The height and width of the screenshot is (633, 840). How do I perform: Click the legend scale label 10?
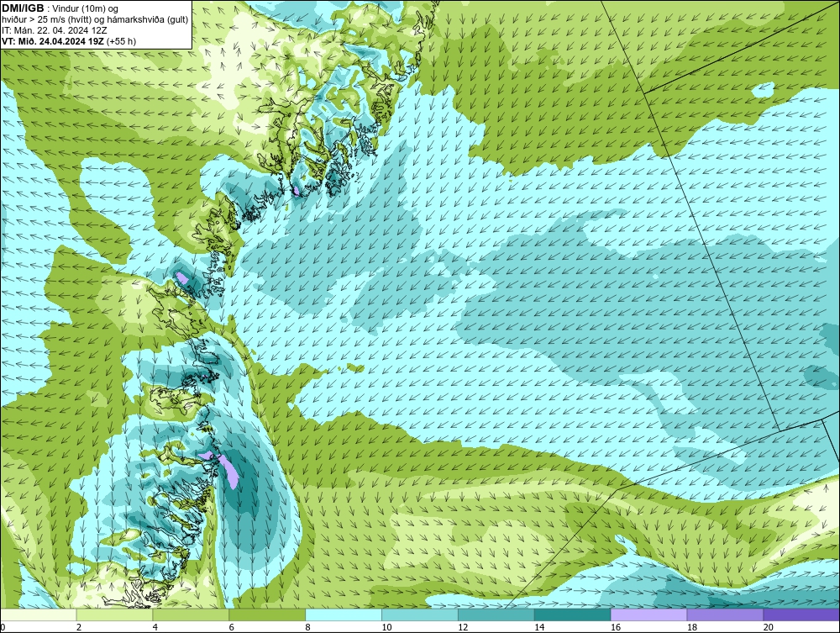[x=386, y=627]
